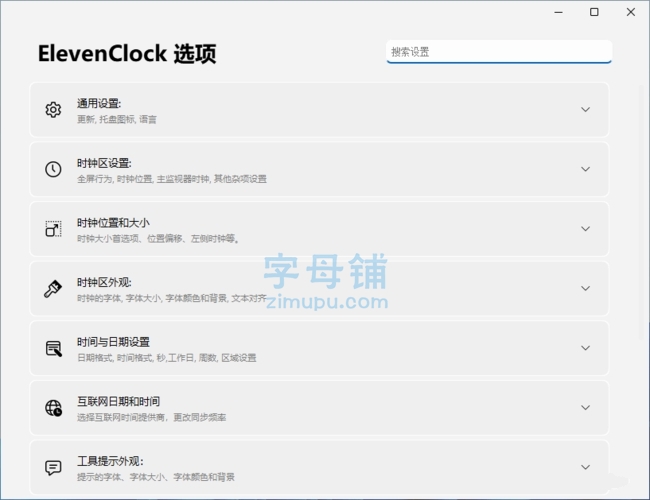650x500 pixels.
Task: Expand the 通用设置 section chevron
Action: [585, 109]
